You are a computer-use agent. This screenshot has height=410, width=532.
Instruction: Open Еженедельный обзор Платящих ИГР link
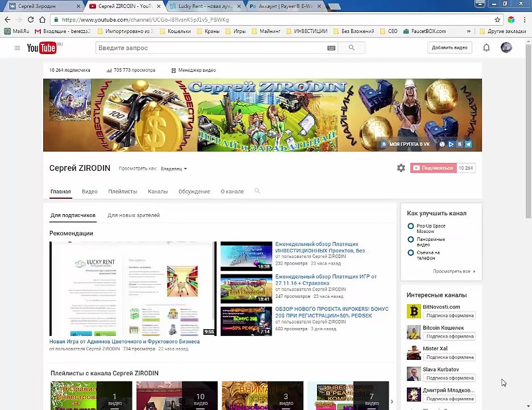click(325, 280)
